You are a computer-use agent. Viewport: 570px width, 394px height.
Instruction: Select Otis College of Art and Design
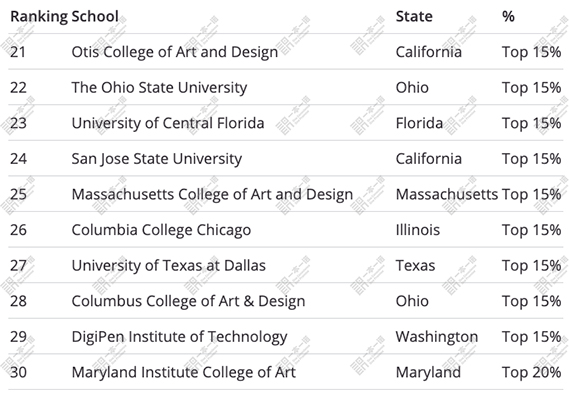(175, 52)
